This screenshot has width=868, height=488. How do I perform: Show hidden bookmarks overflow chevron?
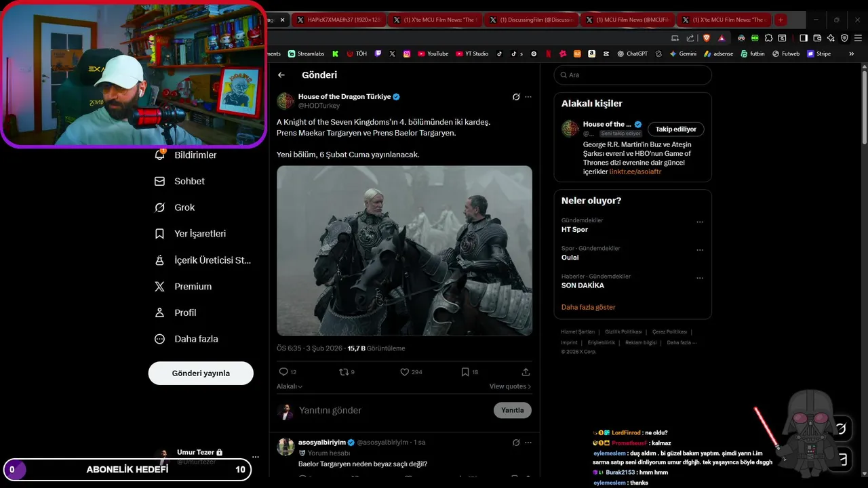click(x=852, y=54)
